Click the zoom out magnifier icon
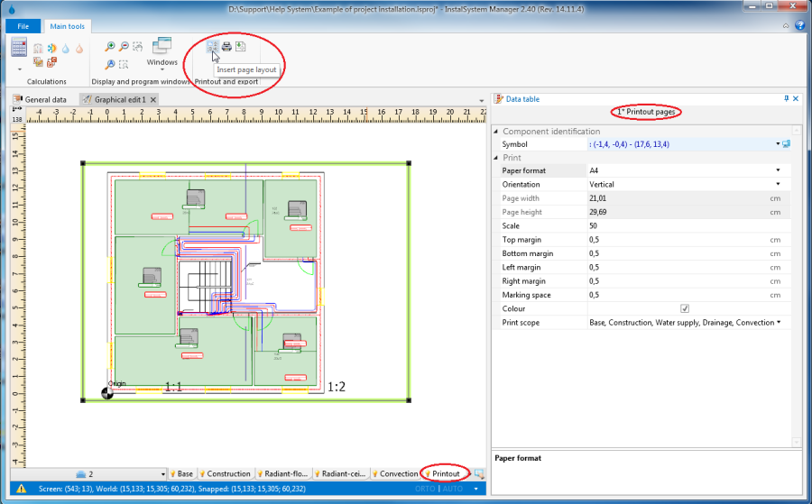812x504 pixels. tap(124, 47)
